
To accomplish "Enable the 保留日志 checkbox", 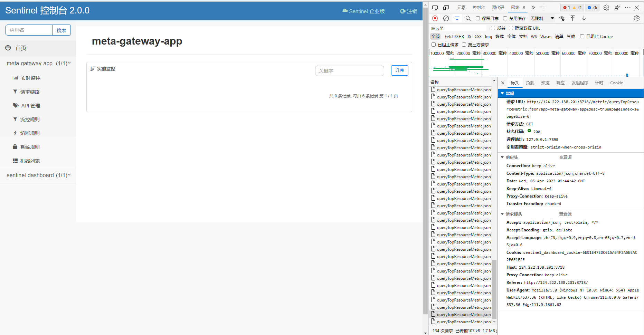I will 478,18.
